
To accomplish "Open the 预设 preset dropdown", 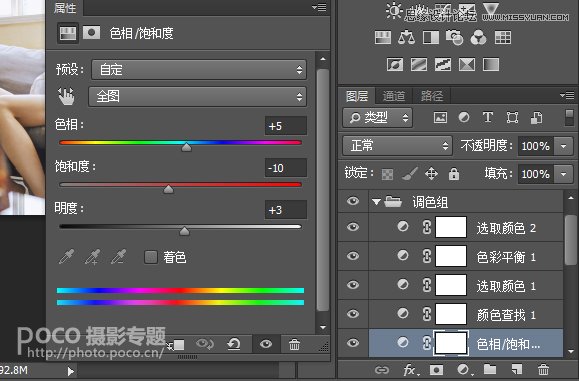I will (x=199, y=69).
